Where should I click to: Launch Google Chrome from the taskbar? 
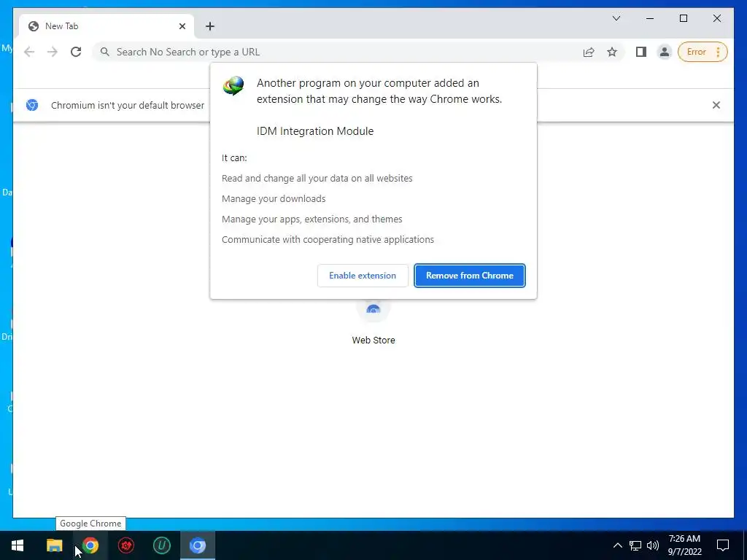(x=90, y=545)
